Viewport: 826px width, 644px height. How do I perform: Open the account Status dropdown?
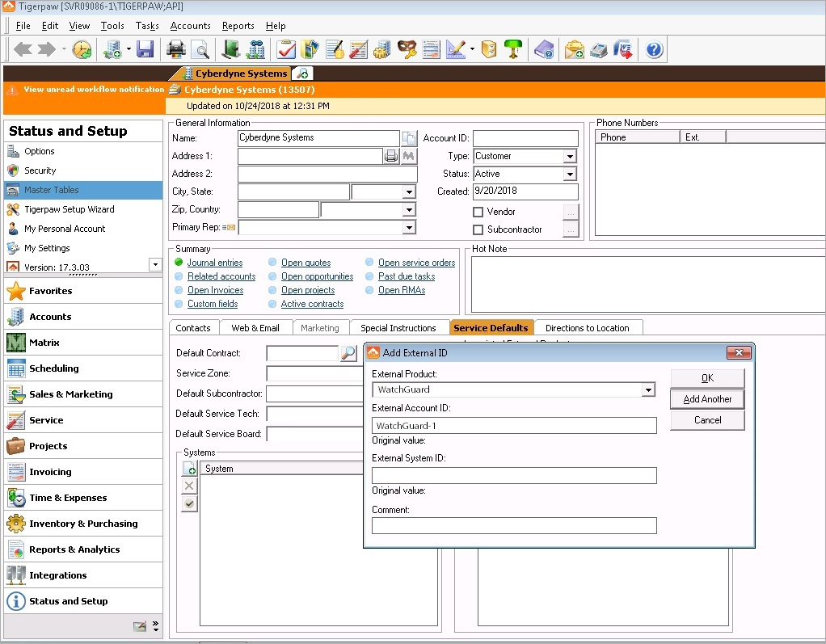click(x=569, y=173)
